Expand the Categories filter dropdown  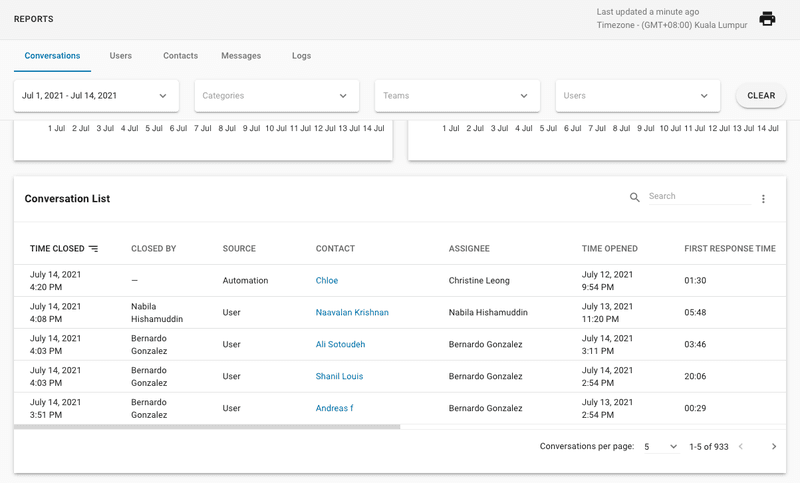(276, 96)
